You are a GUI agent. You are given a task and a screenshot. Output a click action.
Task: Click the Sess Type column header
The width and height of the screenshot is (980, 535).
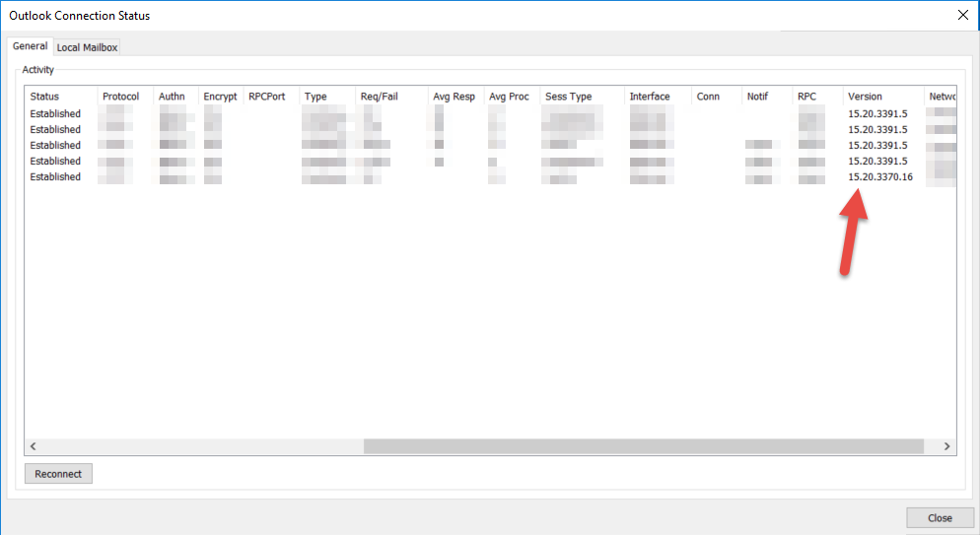click(x=582, y=97)
